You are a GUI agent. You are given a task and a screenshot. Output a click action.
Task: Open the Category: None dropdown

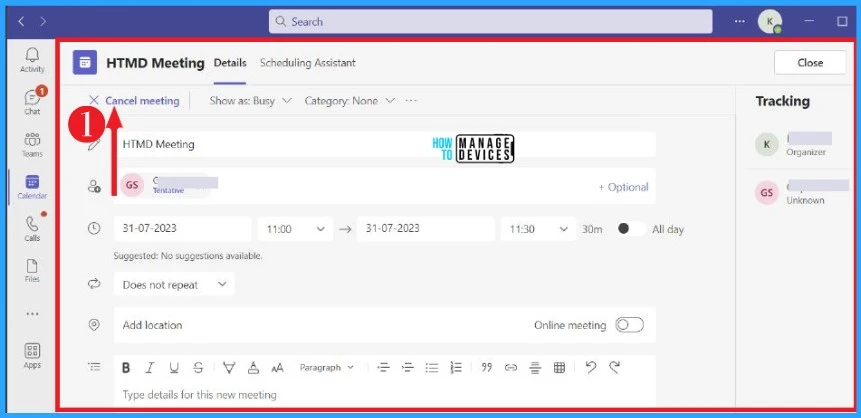tap(350, 101)
